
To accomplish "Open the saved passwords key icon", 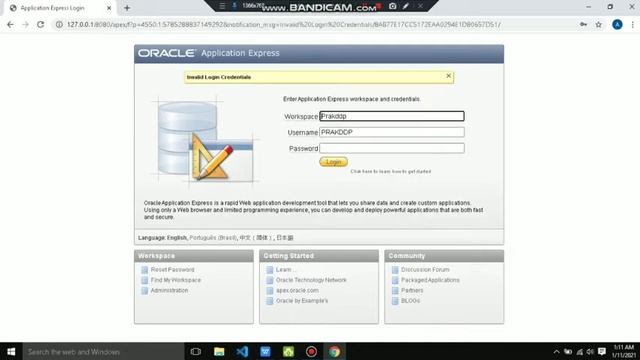I will tap(583, 24).
